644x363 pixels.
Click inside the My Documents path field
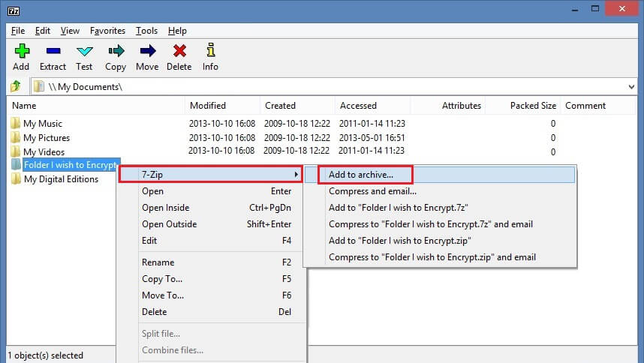(300, 87)
